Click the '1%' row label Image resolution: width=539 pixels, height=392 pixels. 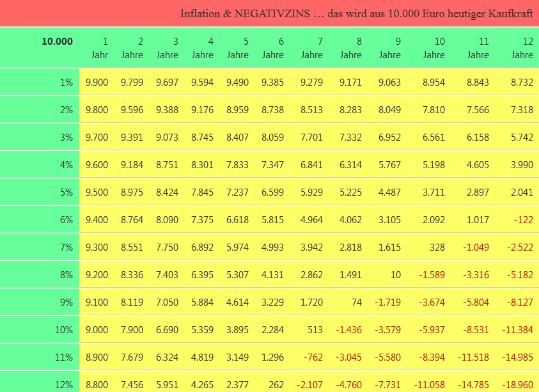coord(66,82)
